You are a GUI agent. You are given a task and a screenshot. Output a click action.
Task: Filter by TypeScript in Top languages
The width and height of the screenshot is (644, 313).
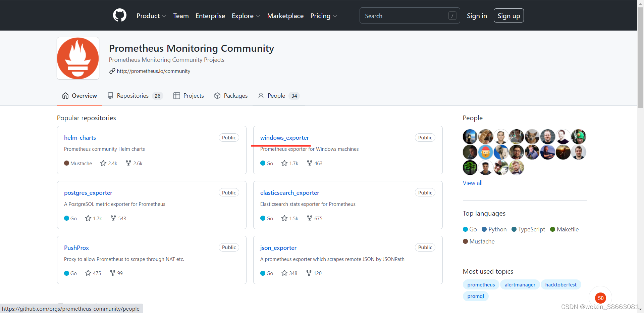tap(528, 229)
